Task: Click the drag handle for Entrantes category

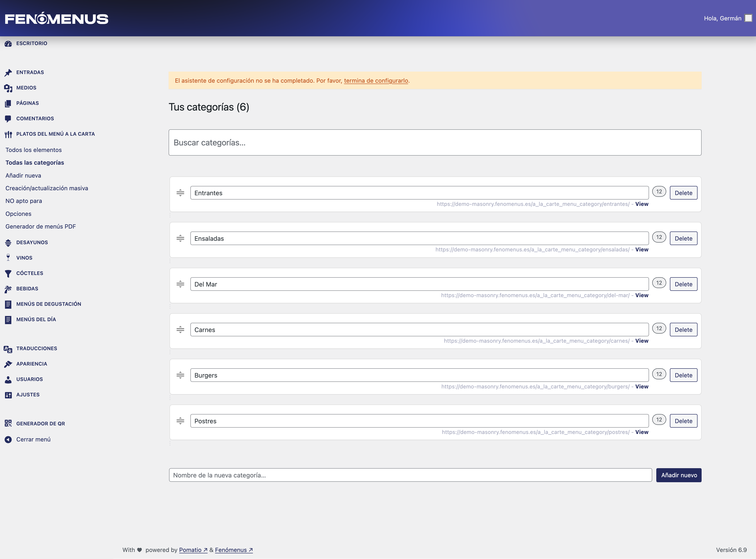Action: click(180, 193)
